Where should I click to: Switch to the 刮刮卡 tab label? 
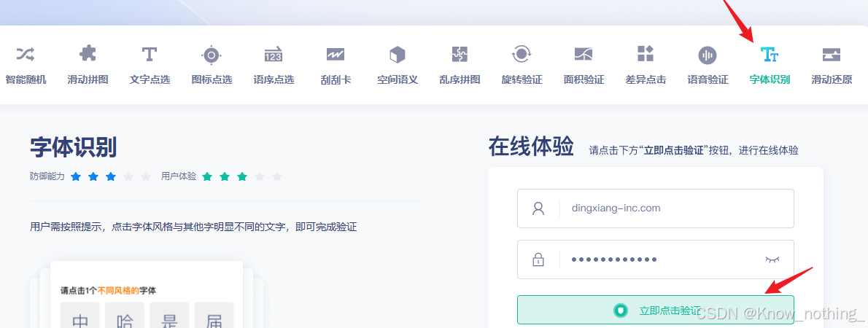point(336,79)
